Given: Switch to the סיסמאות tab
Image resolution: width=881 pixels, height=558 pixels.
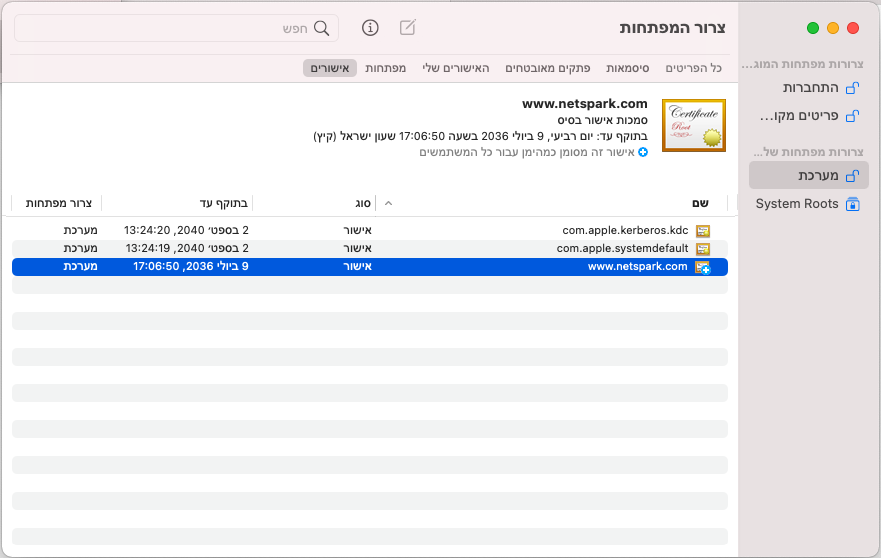Looking at the screenshot, I should [628, 68].
